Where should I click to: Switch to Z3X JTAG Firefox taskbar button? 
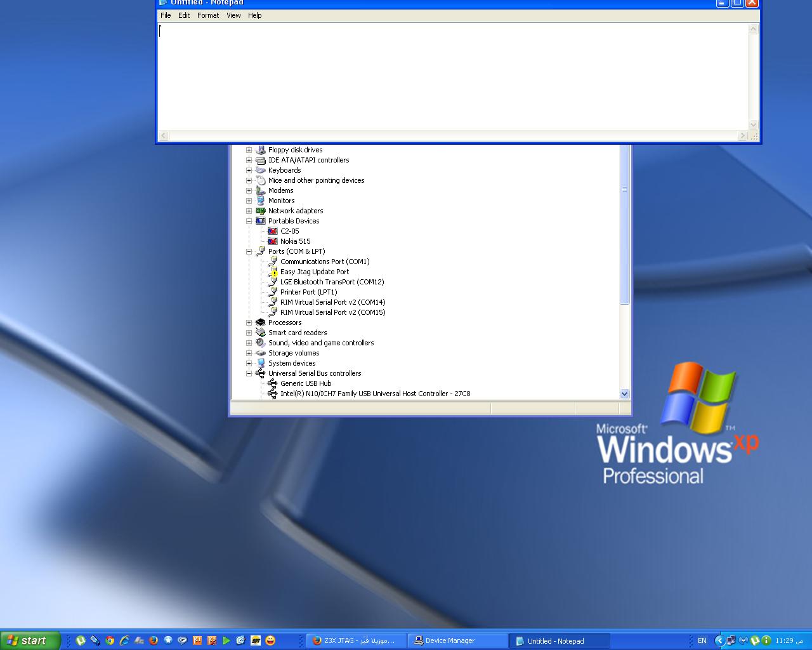[x=357, y=640]
